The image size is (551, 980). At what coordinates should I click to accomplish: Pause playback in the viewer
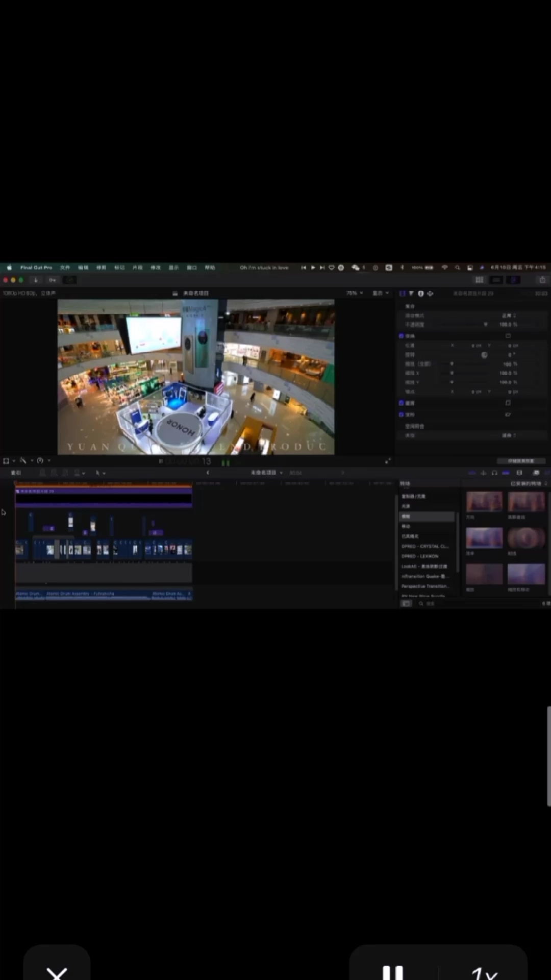pyautogui.click(x=161, y=461)
